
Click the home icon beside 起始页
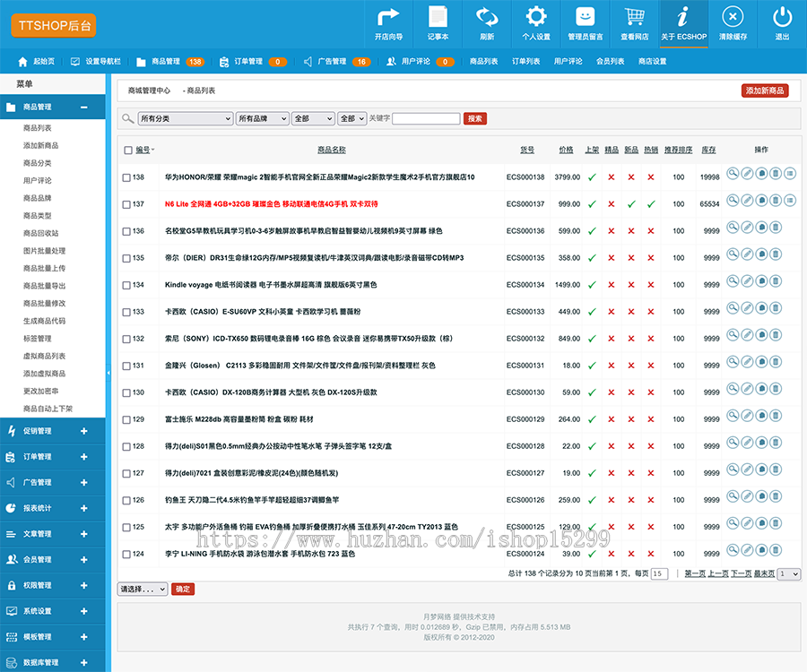pos(22,62)
